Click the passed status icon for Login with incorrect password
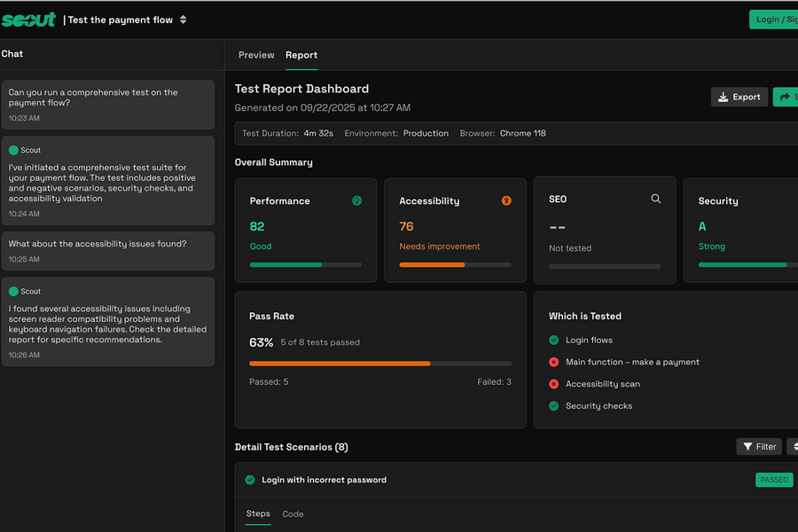Image resolution: width=798 pixels, height=532 pixels. pos(250,481)
